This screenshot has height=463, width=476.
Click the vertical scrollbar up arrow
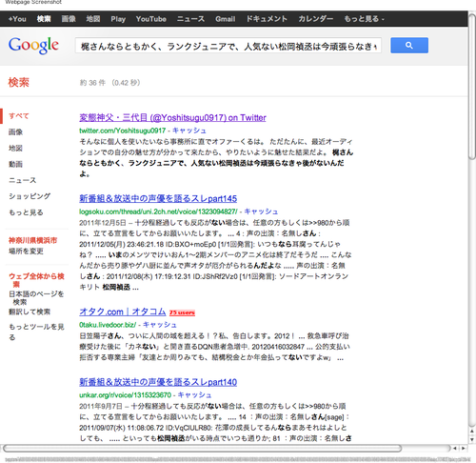472,432
